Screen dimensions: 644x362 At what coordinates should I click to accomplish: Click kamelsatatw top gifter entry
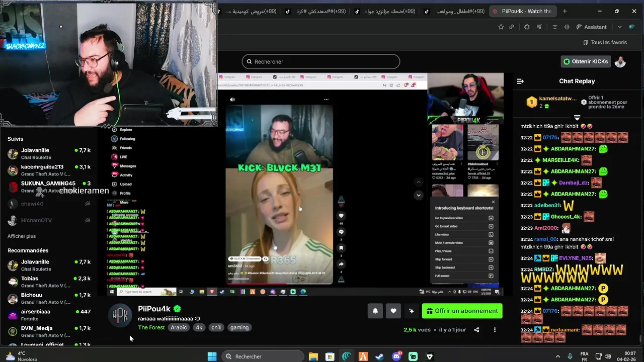[551, 102]
